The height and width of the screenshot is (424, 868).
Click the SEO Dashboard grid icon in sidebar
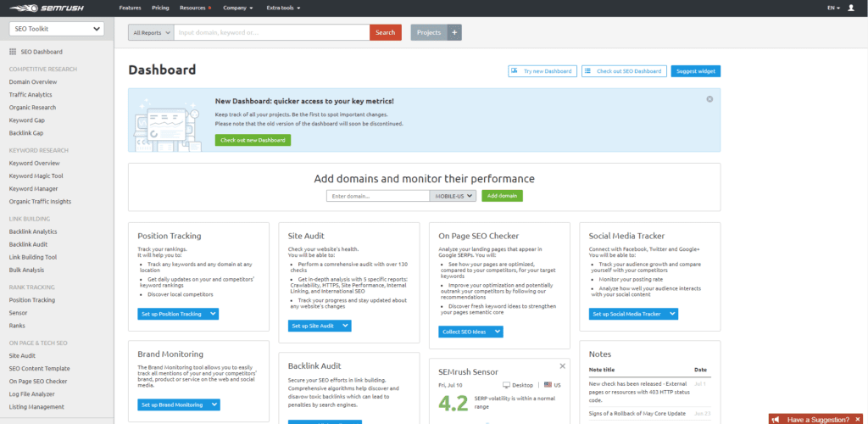tap(13, 52)
